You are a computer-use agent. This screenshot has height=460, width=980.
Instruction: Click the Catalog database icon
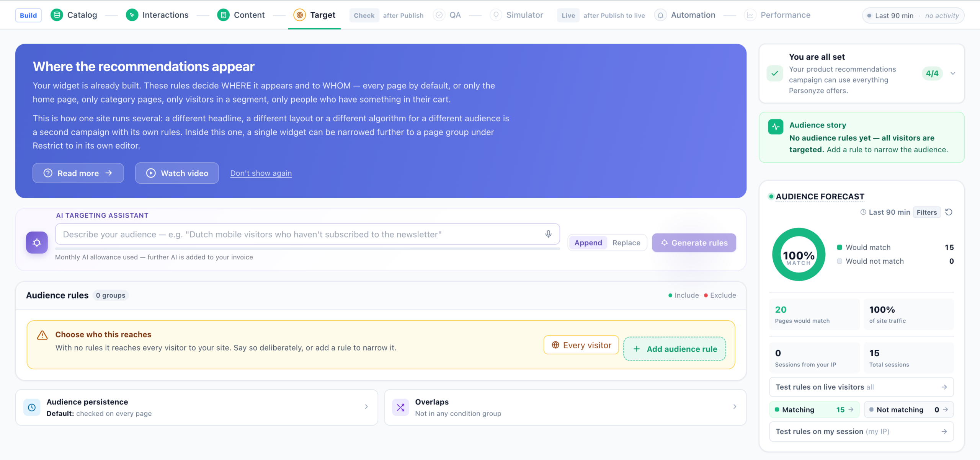[57, 15]
